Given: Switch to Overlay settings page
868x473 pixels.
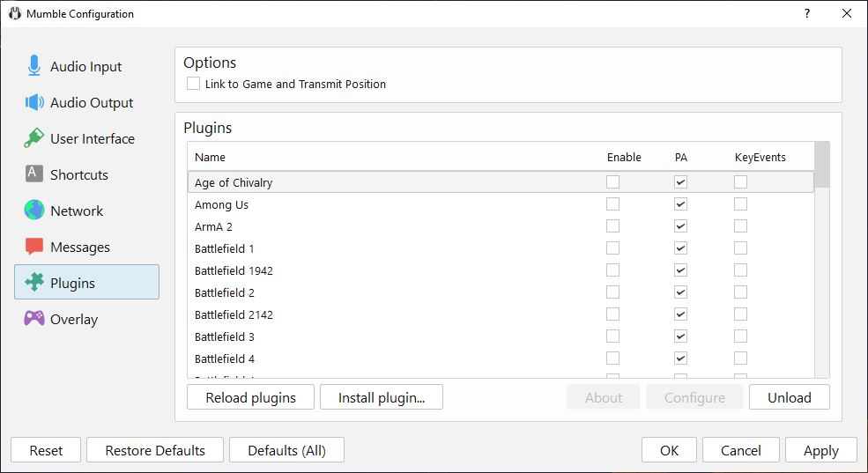Looking at the screenshot, I should (x=86, y=319).
